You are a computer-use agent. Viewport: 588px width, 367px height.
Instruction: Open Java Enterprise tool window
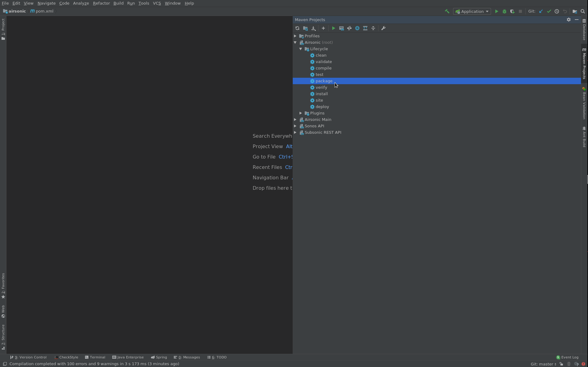(128, 357)
